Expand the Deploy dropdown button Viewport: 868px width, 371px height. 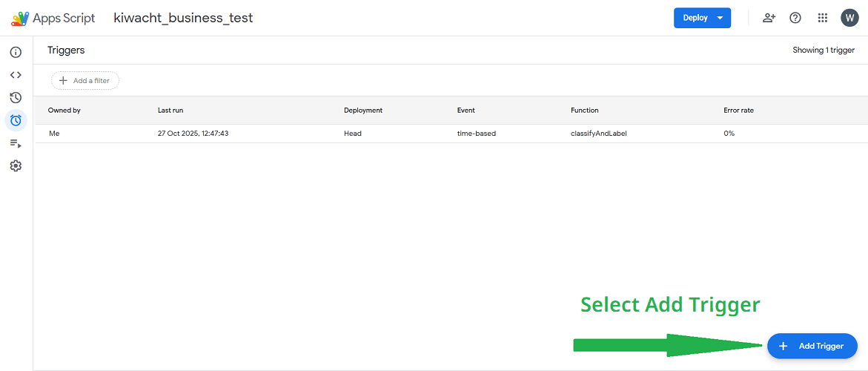[x=702, y=18]
